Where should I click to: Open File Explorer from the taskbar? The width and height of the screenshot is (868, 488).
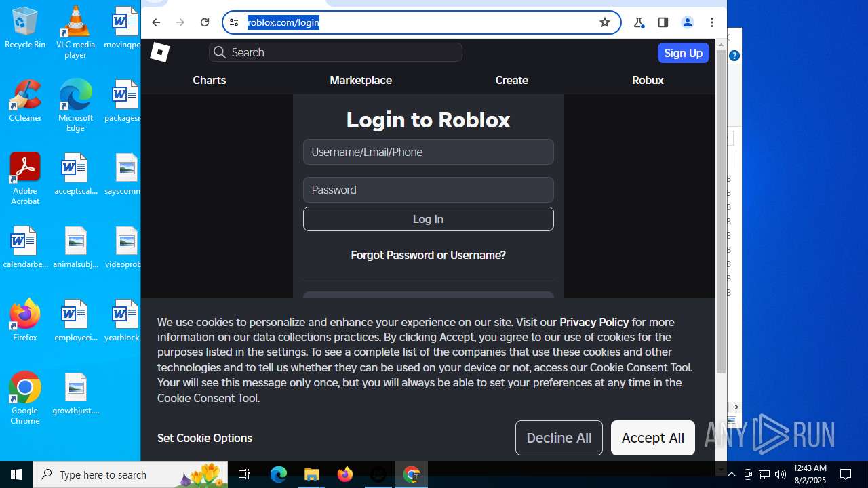(312, 474)
